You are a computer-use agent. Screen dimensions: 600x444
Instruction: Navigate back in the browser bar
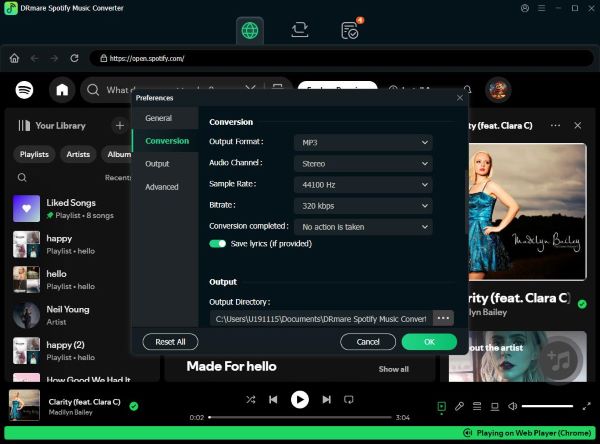tap(34, 58)
